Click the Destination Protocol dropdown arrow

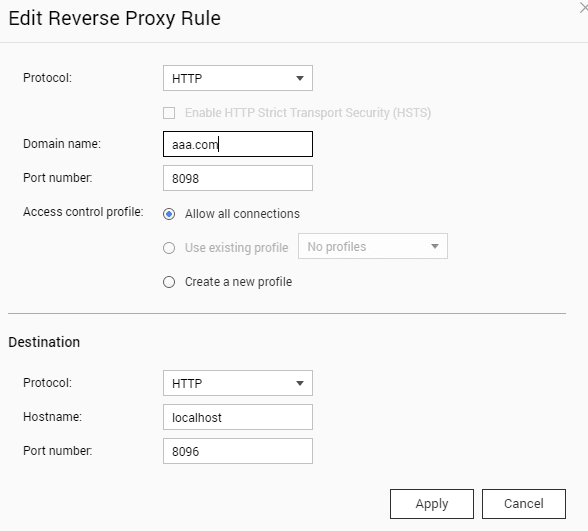pyautogui.click(x=300, y=383)
